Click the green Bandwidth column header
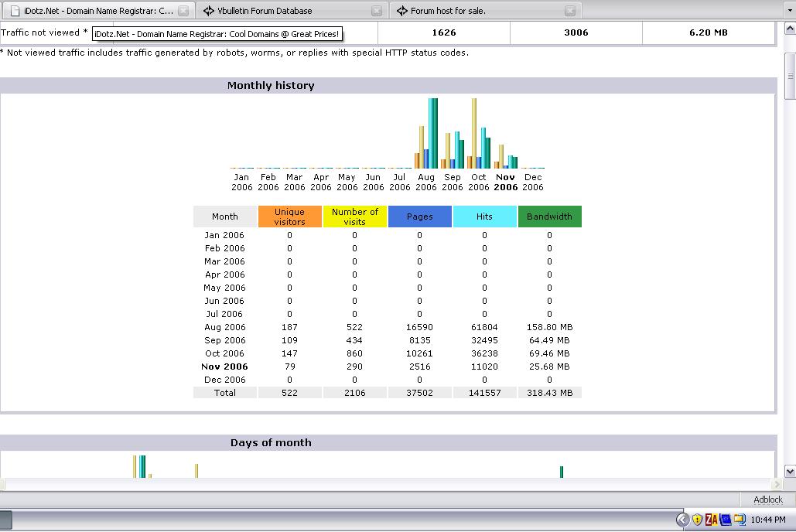This screenshot has width=796, height=532. [549, 217]
